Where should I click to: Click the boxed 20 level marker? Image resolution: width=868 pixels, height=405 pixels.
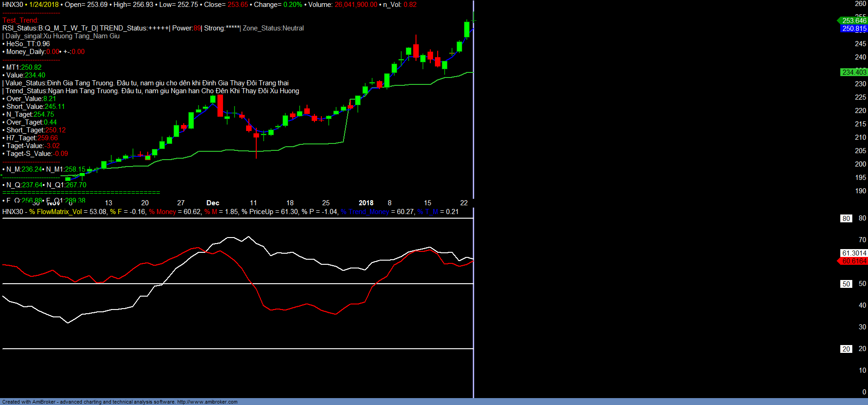[x=846, y=349]
